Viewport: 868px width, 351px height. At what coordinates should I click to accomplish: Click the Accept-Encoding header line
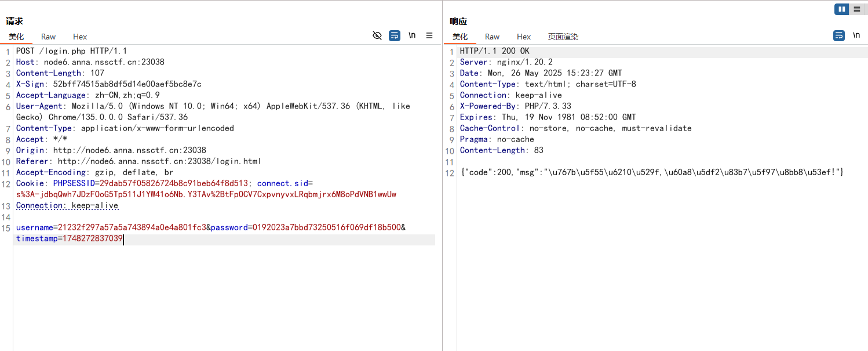click(x=94, y=172)
